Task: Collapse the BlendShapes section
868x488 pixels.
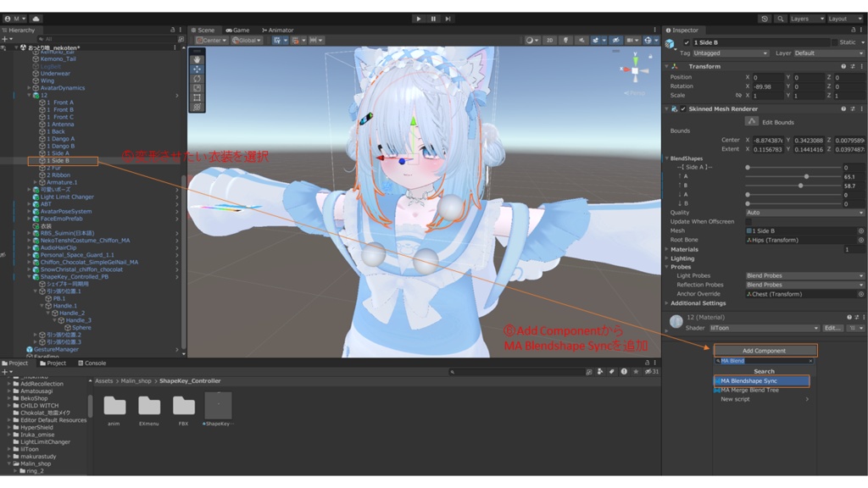Action: click(666, 158)
